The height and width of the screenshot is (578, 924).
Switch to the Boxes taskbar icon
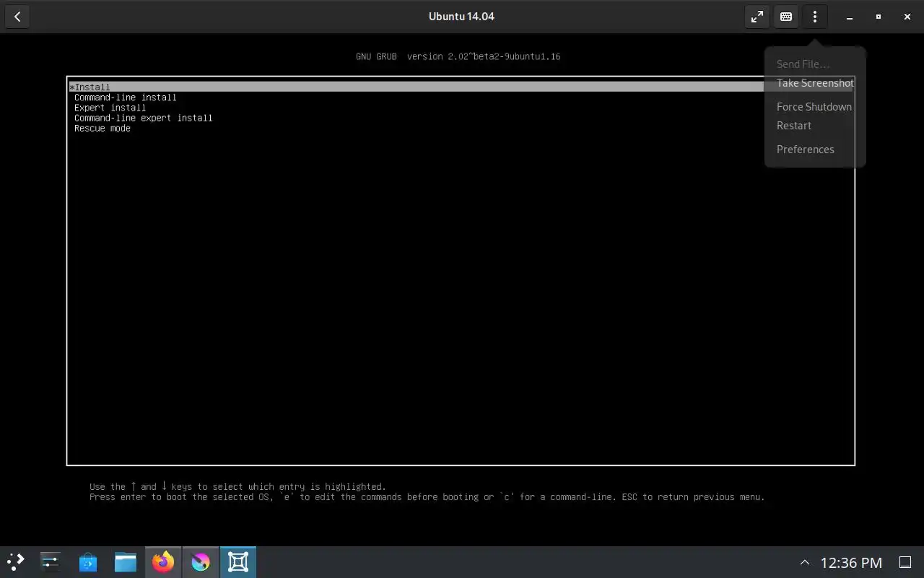tap(238, 562)
